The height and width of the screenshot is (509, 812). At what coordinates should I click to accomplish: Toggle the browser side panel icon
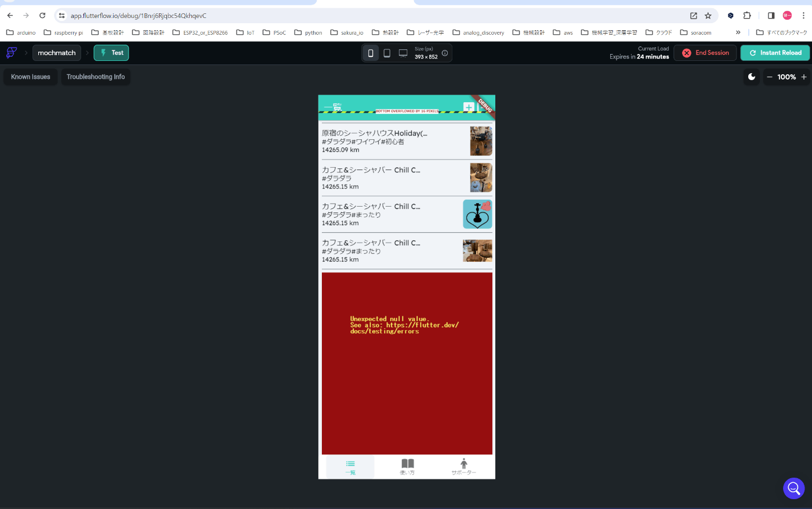click(x=771, y=16)
